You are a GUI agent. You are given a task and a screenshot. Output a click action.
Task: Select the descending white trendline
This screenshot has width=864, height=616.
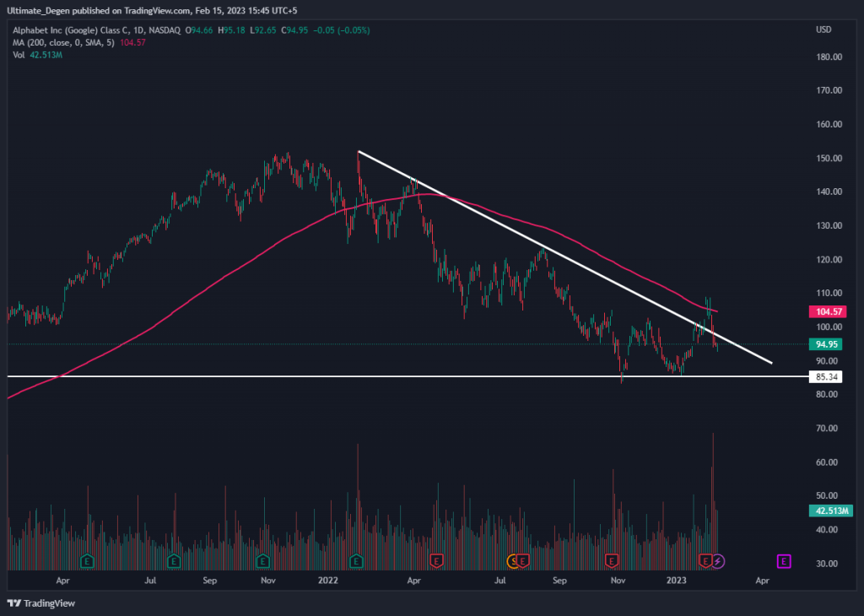(x=564, y=257)
